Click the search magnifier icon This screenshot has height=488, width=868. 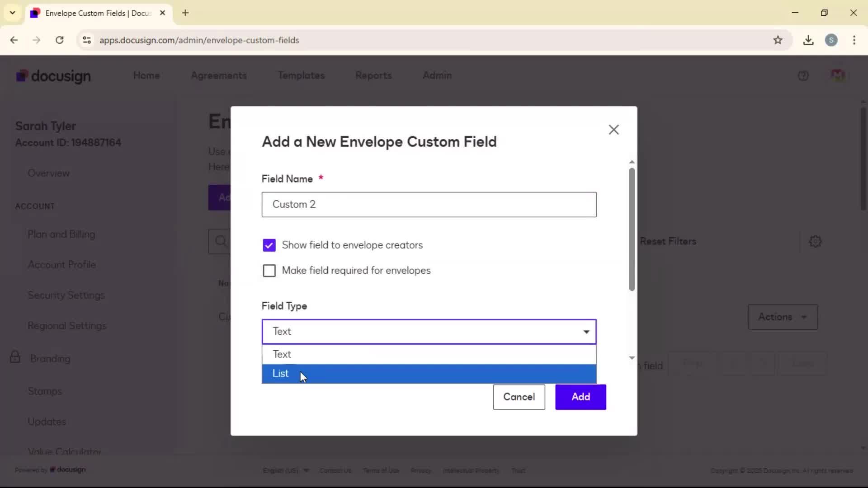coord(221,241)
